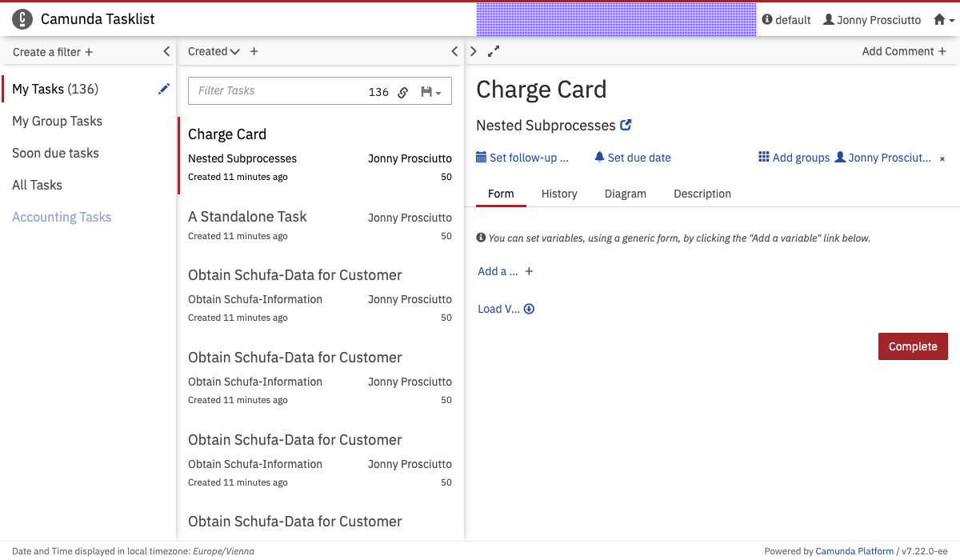Open the save filter floppy disk dropdown
The height and width of the screenshot is (560, 960).
tap(430, 92)
